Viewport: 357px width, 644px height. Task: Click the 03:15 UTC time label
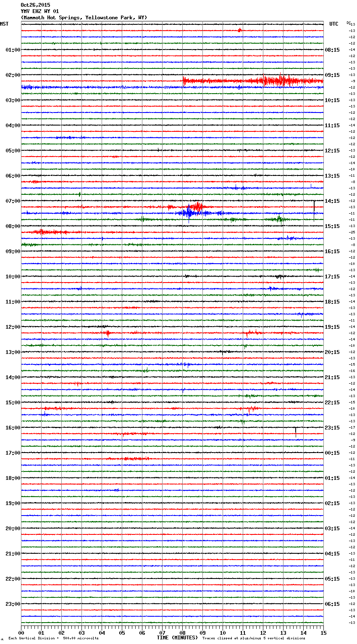[x=332, y=528]
